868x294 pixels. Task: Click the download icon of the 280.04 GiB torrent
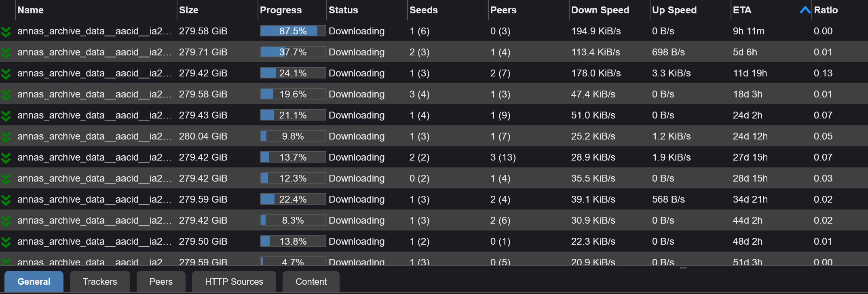click(x=6, y=137)
